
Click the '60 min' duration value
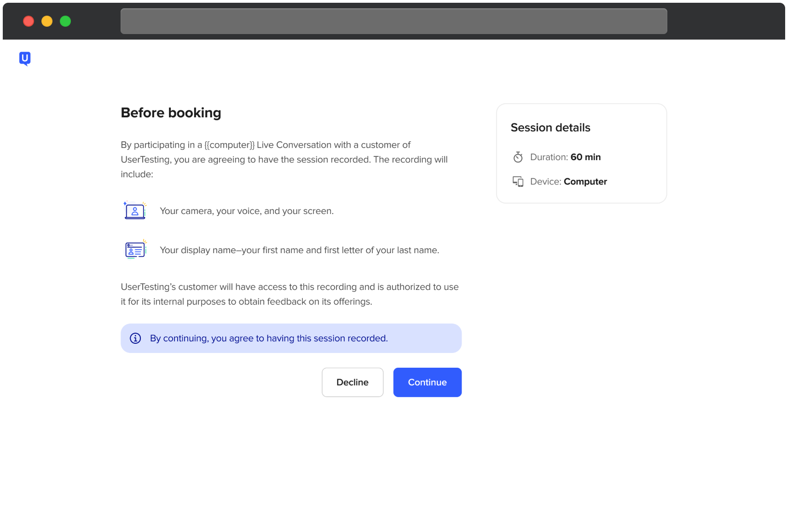(585, 157)
